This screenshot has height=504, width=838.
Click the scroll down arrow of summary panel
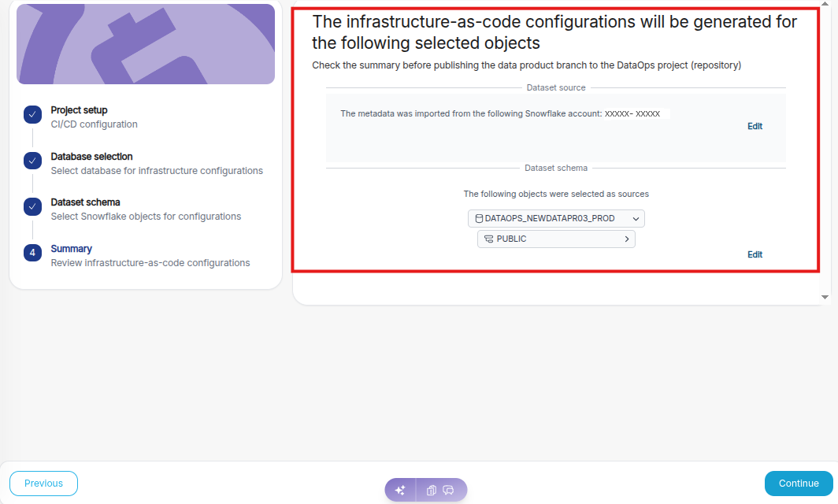click(x=825, y=297)
